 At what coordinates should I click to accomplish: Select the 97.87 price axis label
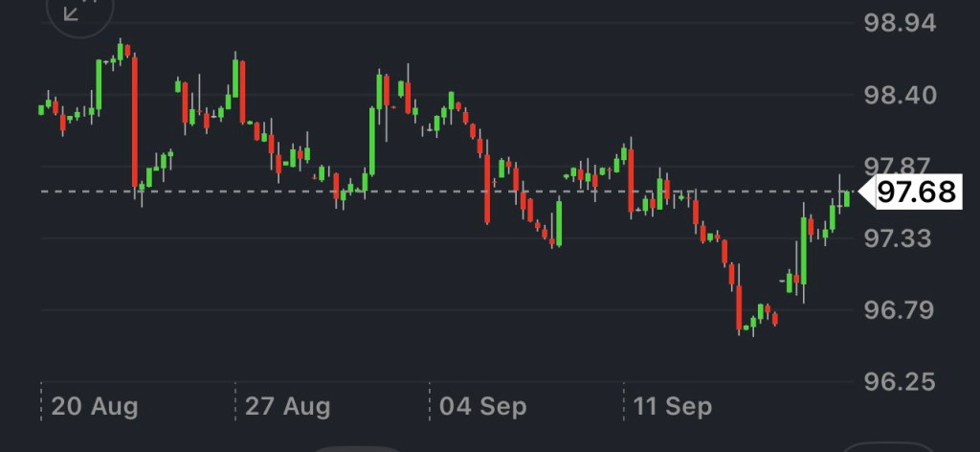click(x=899, y=165)
